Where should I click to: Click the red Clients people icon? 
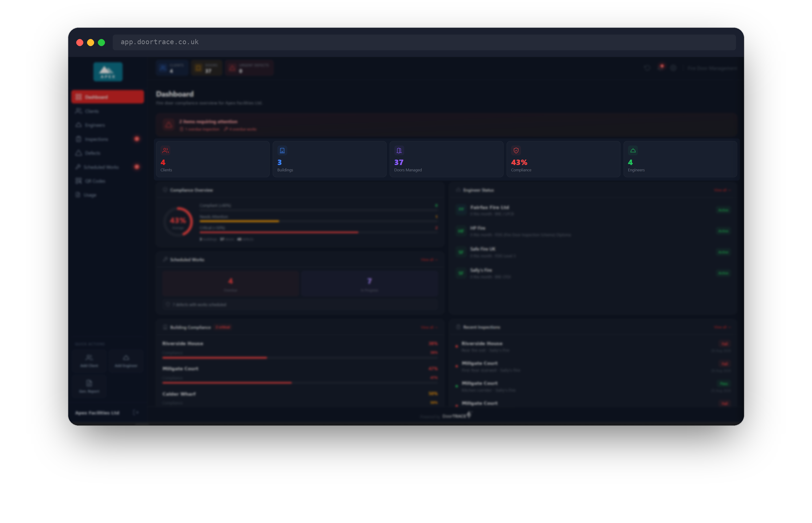point(165,150)
